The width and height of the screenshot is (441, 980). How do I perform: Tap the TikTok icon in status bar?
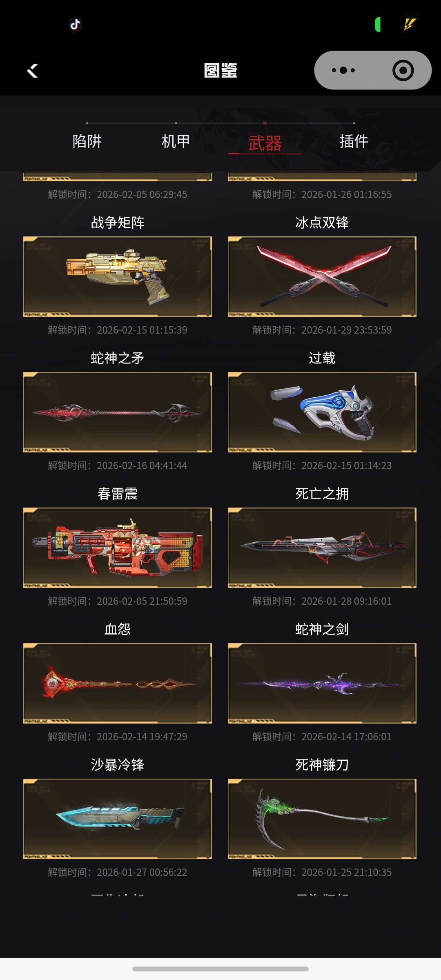pyautogui.click(x=75, y=24)
